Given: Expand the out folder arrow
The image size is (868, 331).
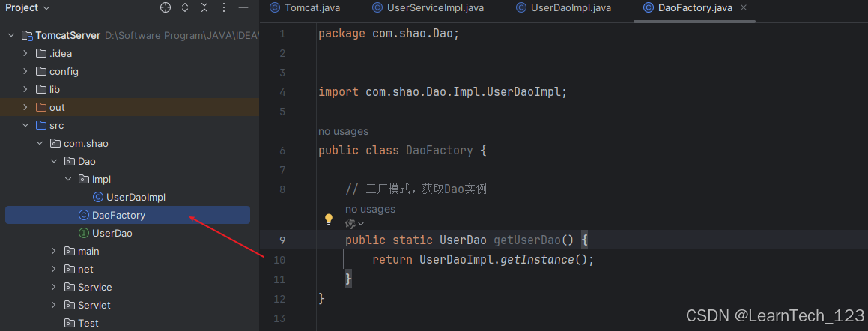Looking at the screenshot, I should pos(25,107).
